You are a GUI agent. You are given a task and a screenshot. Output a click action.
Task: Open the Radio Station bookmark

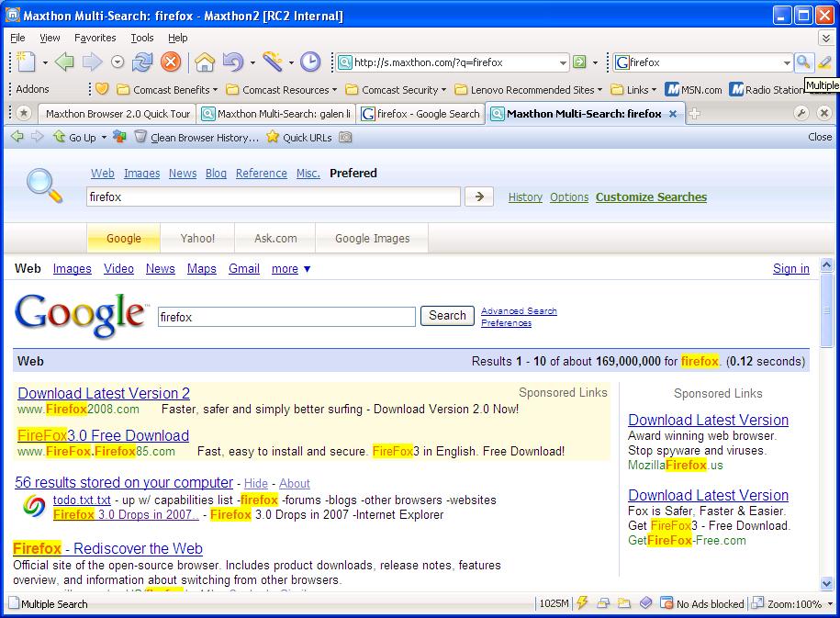[x=767, y=89]
